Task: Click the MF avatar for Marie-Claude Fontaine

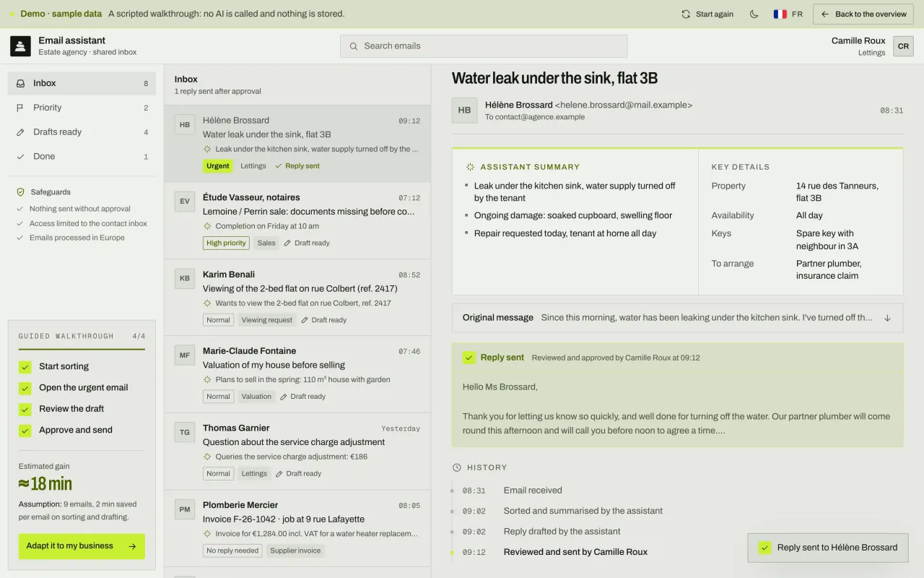Action: point(185,355)
